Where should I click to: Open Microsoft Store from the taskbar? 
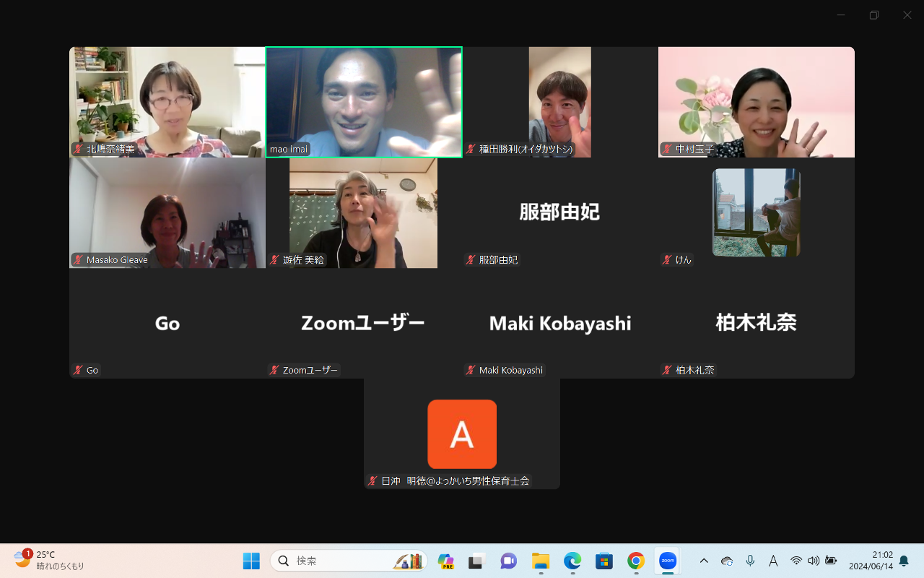click(604, 561)
